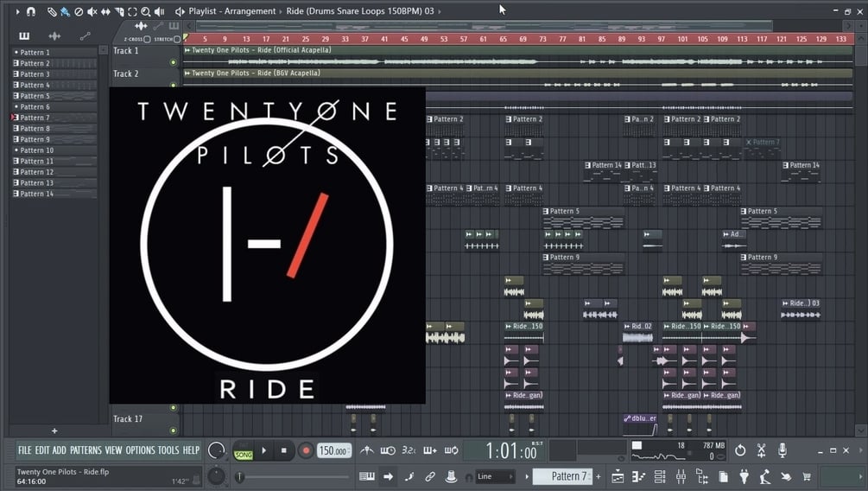The width and height of the screenshot is (868, 491).
Task: Enable the STRETCH checkbox
Action: [177, 40]
